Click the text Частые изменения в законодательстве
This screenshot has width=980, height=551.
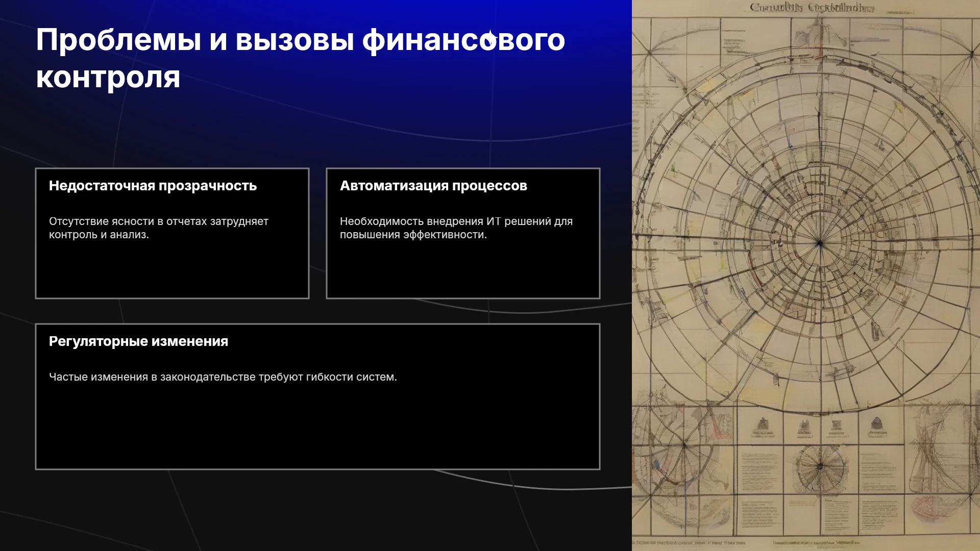(x=223, y=377)
